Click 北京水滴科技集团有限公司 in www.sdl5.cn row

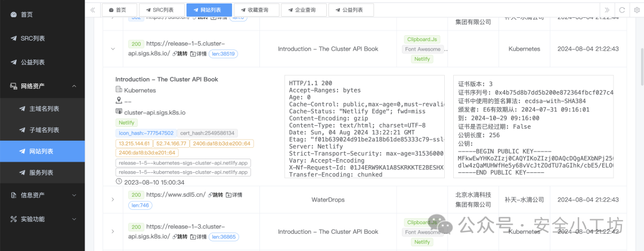click(x=473, y=199)
